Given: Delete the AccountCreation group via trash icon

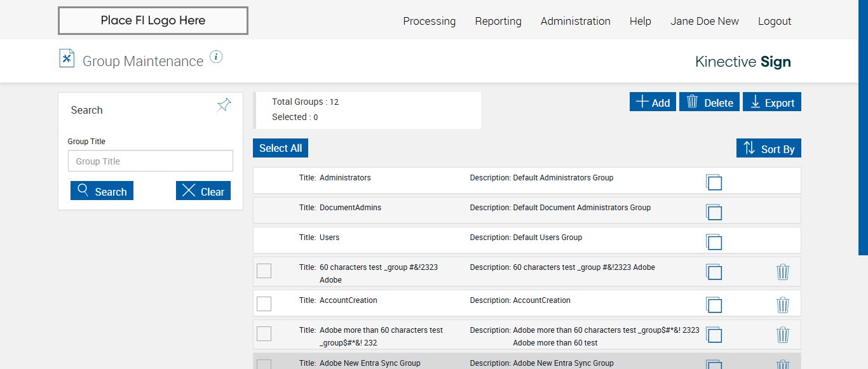Looking at the screenshot, I should click(783, 305).
